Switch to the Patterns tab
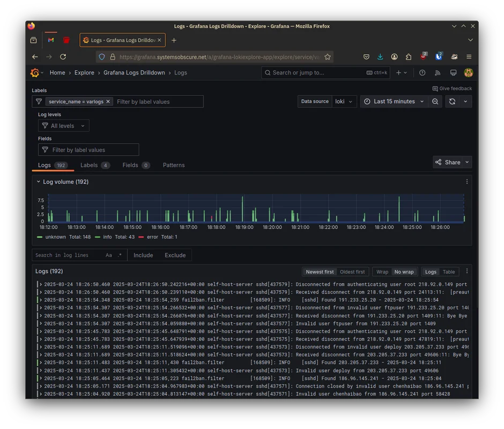This screenshot has height=429, width=504. click(x=174, y=165)
